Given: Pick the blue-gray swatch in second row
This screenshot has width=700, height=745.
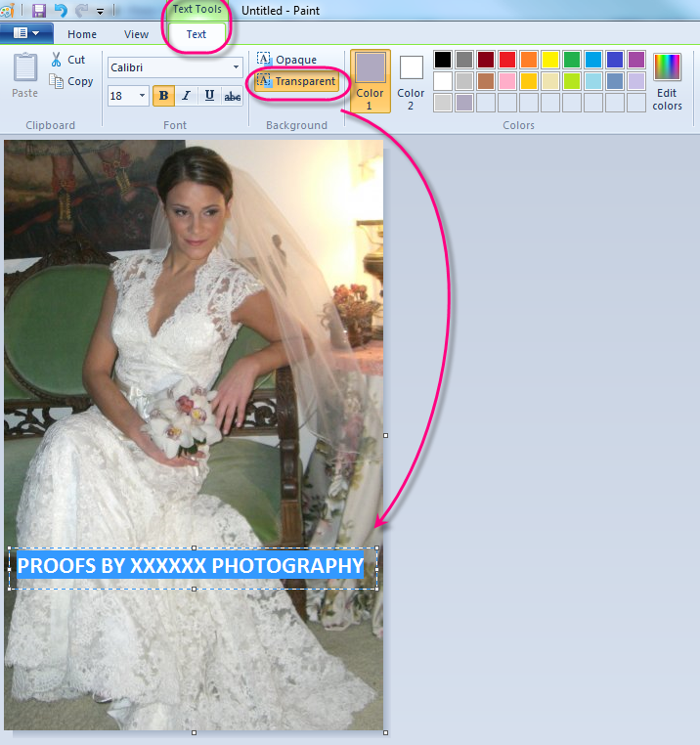Looking at the screenshot, I should point(615,81).
